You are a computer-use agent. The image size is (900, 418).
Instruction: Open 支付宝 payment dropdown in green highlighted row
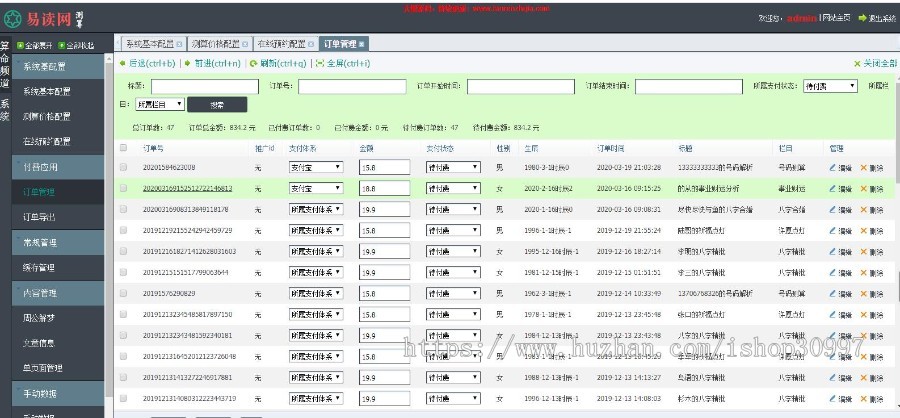coord(316,188)
